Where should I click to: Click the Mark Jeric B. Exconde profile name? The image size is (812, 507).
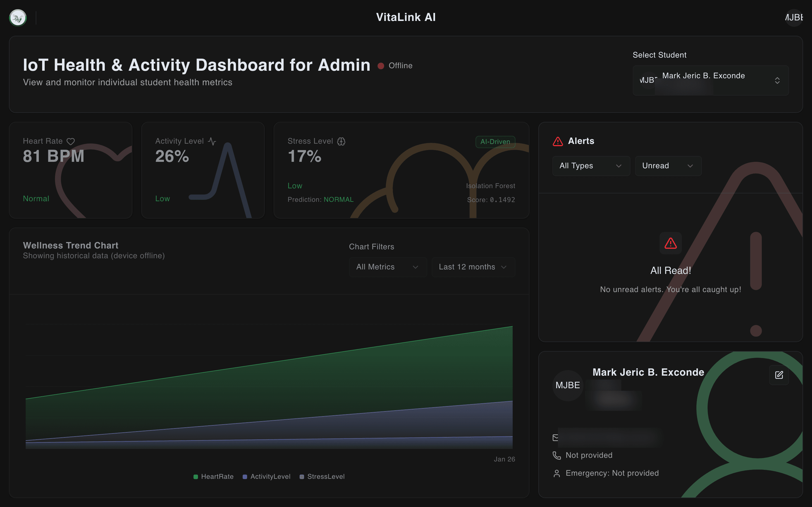coord(648,372)
